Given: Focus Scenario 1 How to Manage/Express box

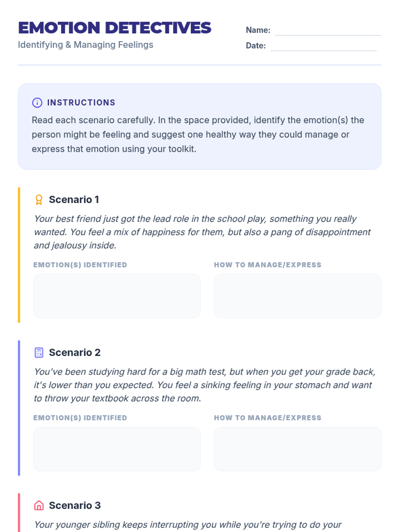Looking at the screenshot, I should click(x=298, y=296).
